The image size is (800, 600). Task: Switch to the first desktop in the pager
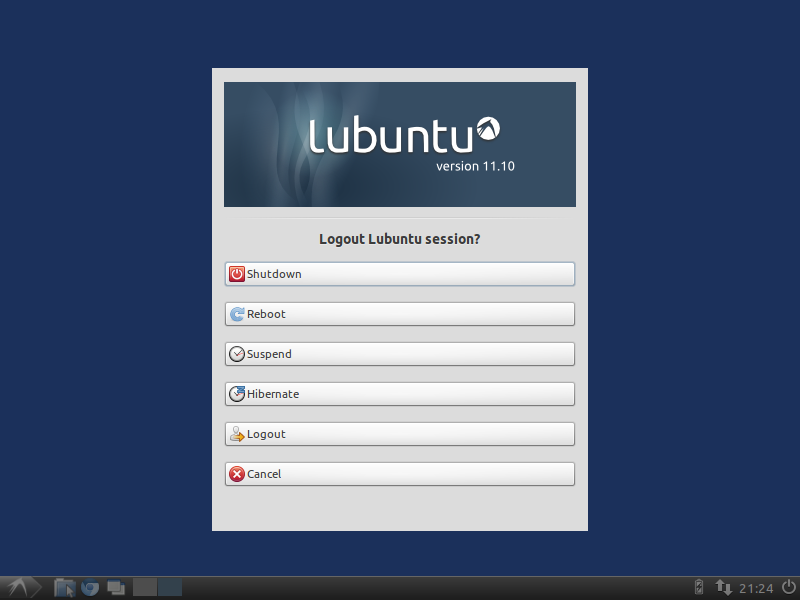click(x=145, y=587)
